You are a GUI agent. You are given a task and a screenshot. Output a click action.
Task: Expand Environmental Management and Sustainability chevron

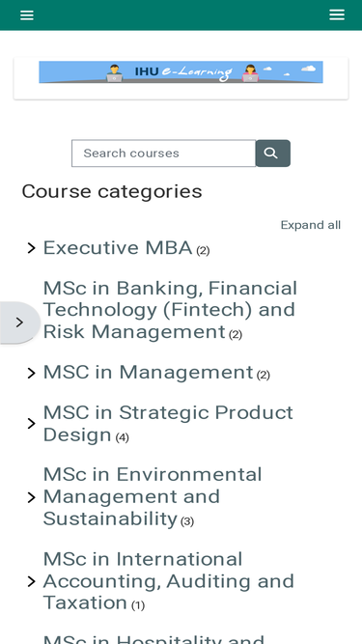[x=31, y=498]
